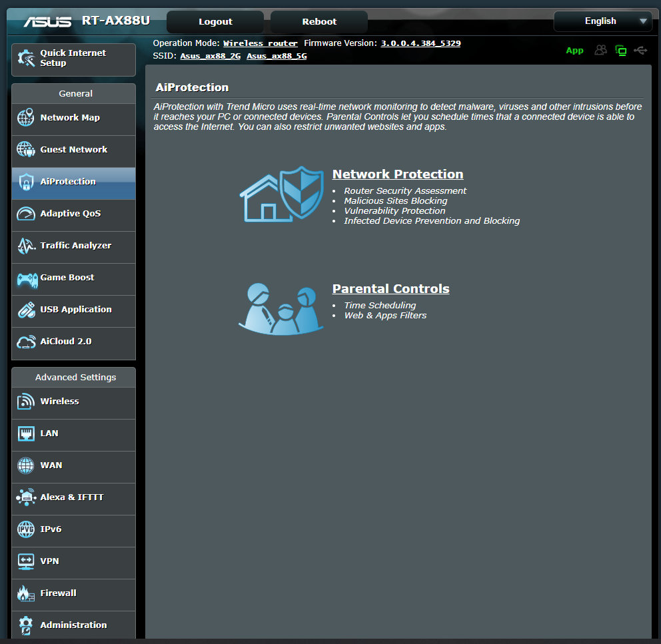Click the Reboot button
The height and width of the screenshot is (644, 661).
tap(319, 21)
